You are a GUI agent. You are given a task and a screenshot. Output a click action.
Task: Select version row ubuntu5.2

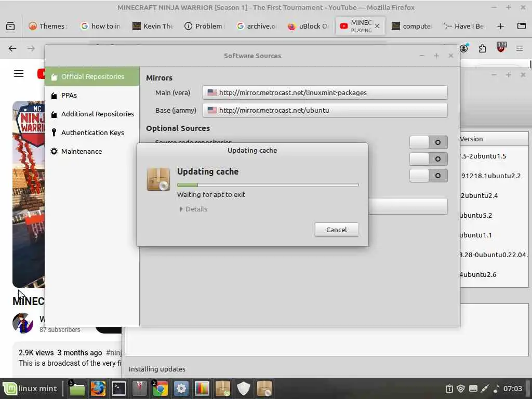click(476, 215)
